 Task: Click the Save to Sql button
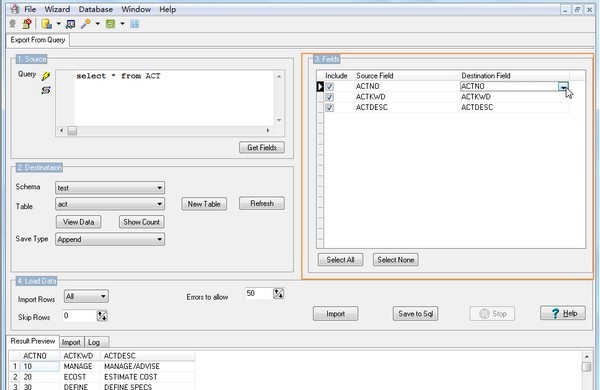pyautogui.click(x=416, y=314)
